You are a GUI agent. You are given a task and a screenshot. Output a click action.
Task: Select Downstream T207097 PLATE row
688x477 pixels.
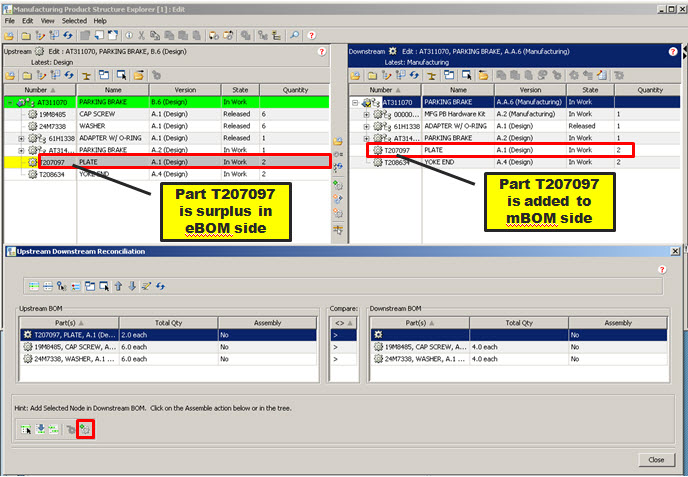coord(515,150)
